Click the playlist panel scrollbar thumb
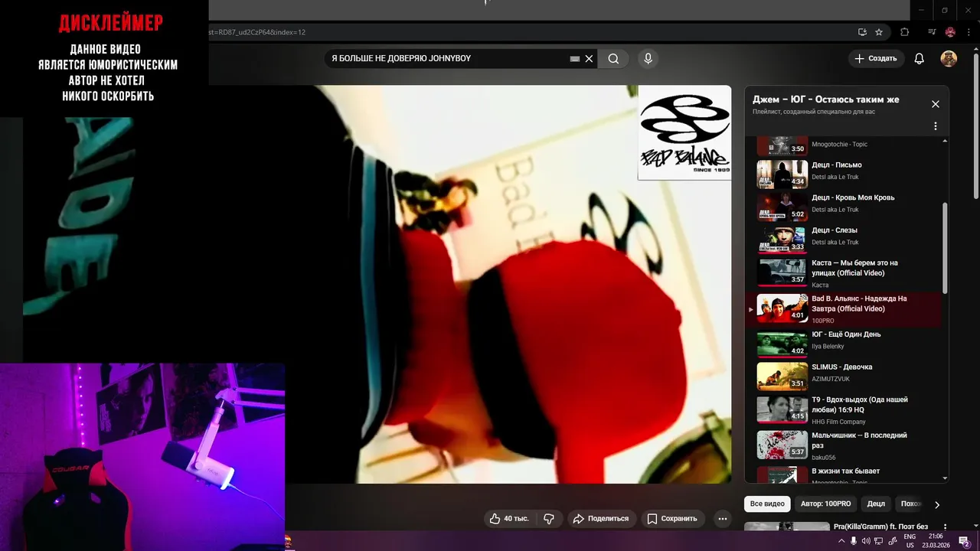The width and height of the screenshot is (980, 551). coord(945,248)
